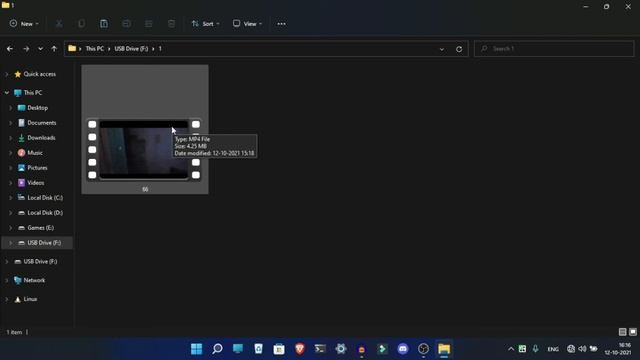Select the MP4 video thumbnail
This screenshot has height=360, width=640.
pyautogui.click(x=144, y=150)
